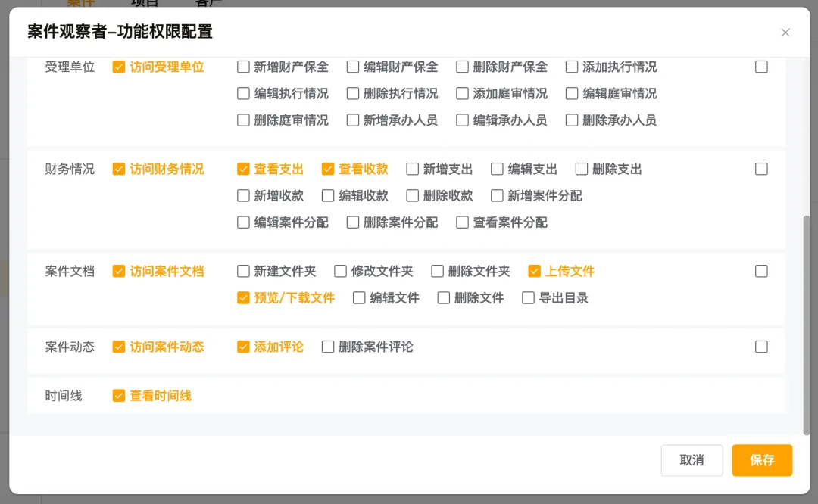Uncheck 查看支出 permission

[244, 169]
